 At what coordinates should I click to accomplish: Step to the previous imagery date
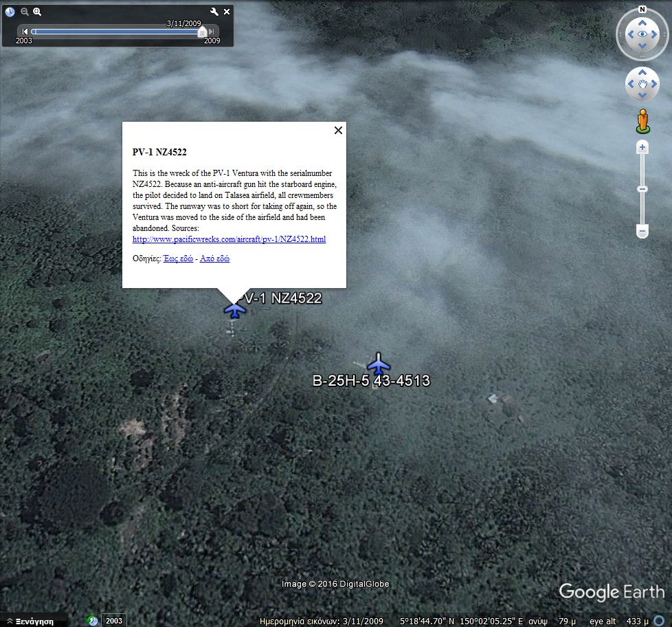click(25, 32)
